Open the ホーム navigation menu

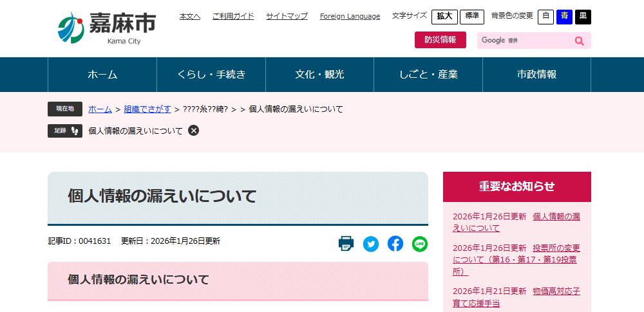coord(102,75)
